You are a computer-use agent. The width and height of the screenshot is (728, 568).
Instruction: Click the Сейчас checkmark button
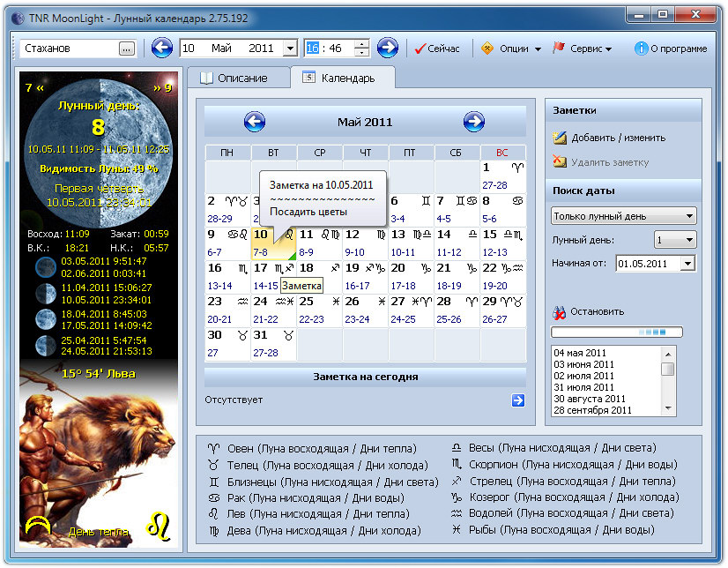click(437, 49)
